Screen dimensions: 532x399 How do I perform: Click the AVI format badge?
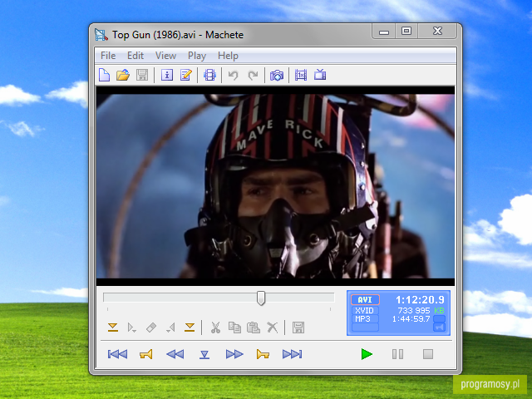pos(365,299)
